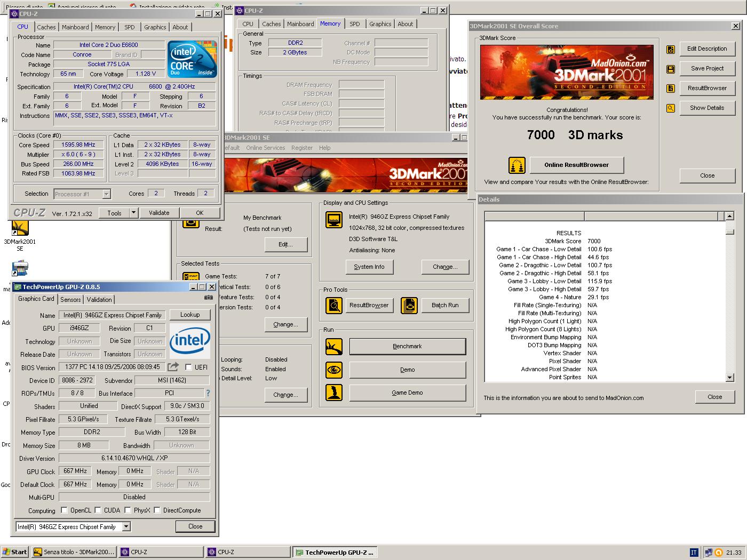The width and height of the screenshot is (747, 560).
Task: Switch to the Caches tab in CPU-Z
Action: pos(46,27)
